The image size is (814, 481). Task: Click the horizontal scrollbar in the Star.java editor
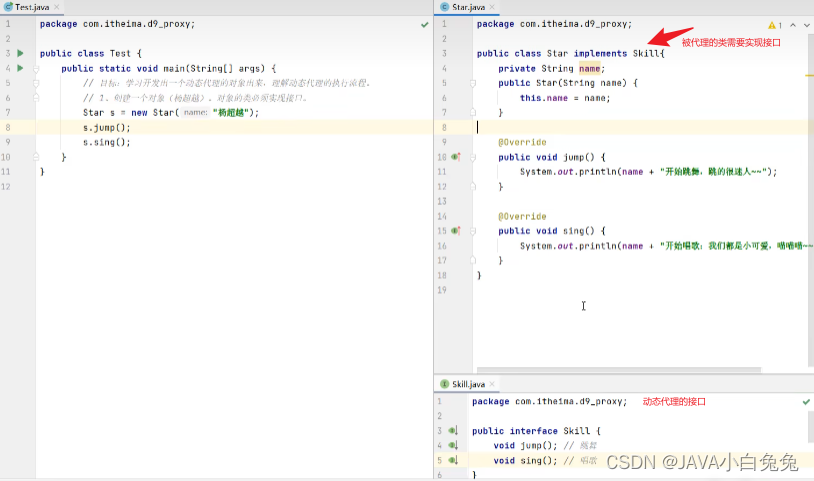(x=618, y=370)
